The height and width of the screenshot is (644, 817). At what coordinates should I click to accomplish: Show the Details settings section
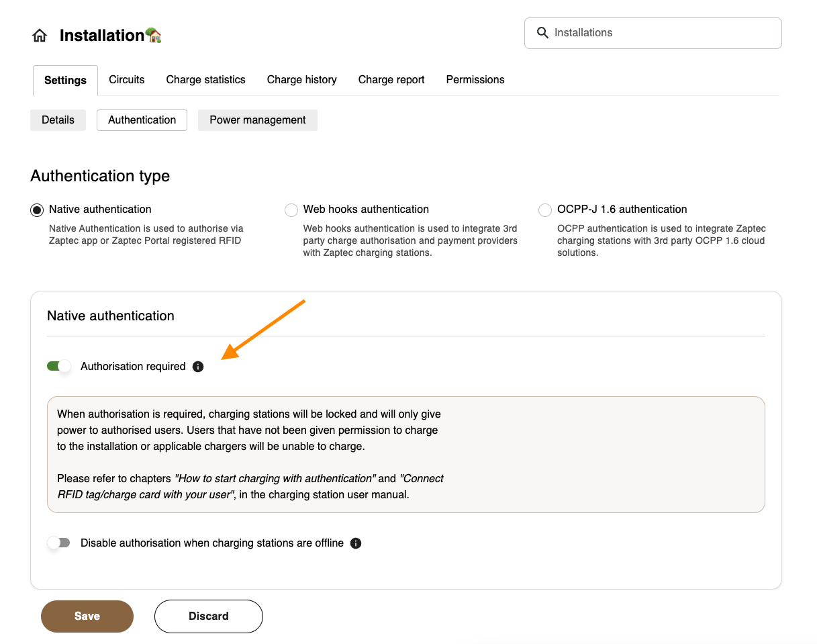58,120
